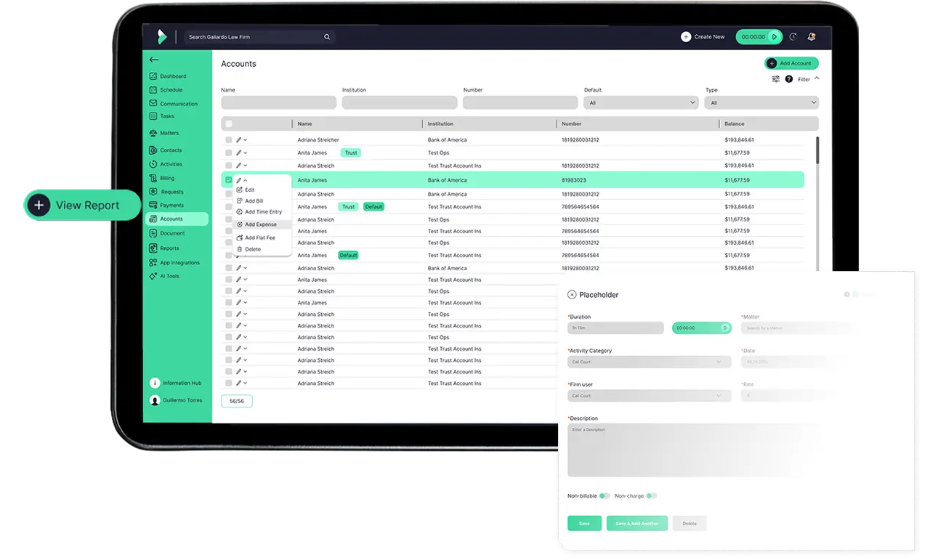Start the timer in the top bar
Screen dimensions: 946x560
(x=775, y=37)
